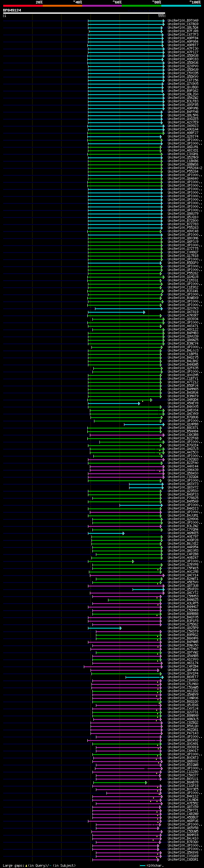Viewport: 204px width, 868px height.
Task: Click the =100char. scale legend
Action: (x=152, y=865)
